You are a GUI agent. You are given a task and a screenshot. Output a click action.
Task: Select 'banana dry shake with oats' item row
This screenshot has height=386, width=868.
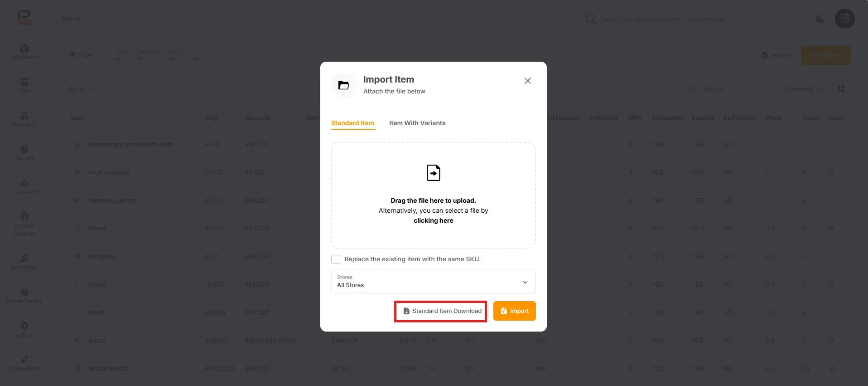click(130, 144)
